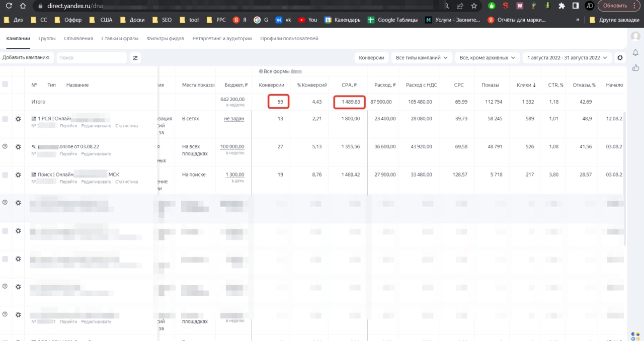Viewport: 644px width, 341px height.
Task: Bookmark this page with star icon
Action: tap(474, 6)
